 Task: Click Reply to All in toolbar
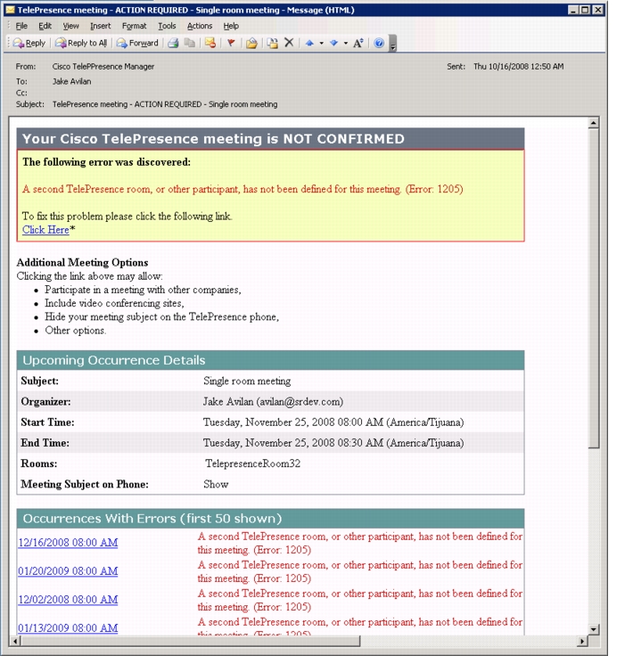click(x=81, y=43)
